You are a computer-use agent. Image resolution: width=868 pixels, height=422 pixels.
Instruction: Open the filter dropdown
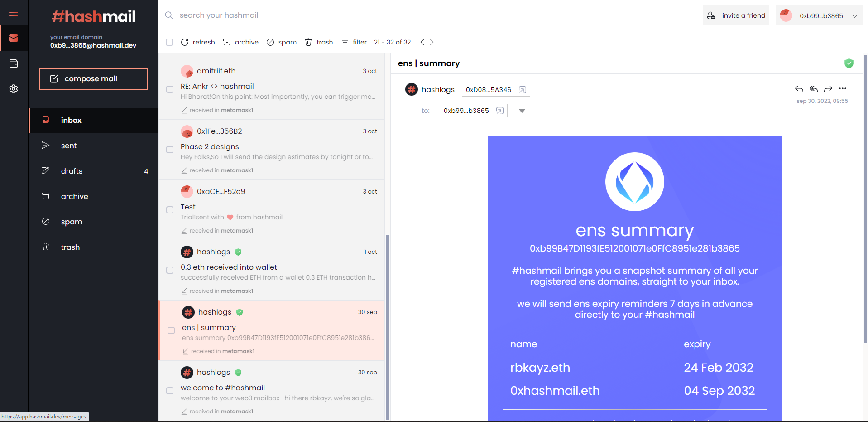coord(354,42)
